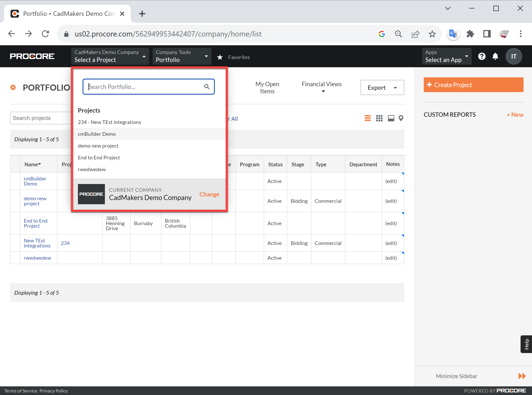Toggle the Name column sort order

tap(32, 164)
